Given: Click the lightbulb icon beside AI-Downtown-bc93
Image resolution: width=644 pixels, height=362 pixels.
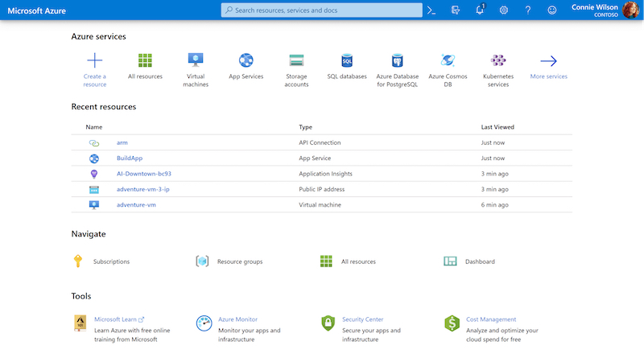Looking at the screenshot, I should click(x=94, y=174).
